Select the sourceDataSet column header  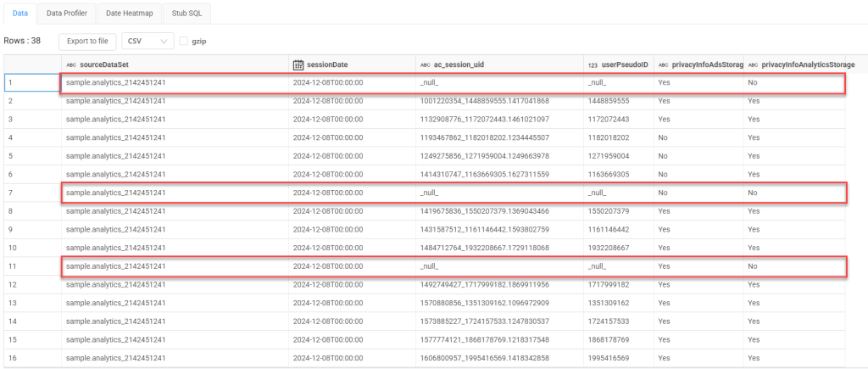coord(175,64)
